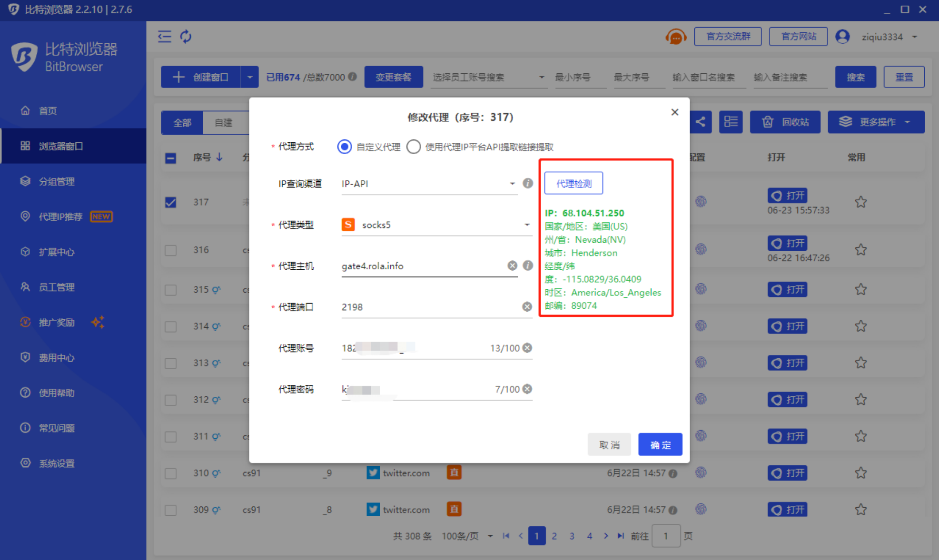This screenshot has height=560, width=939.
Task: Collapse sidebar with menu fold icon
Action: [165, 36]
